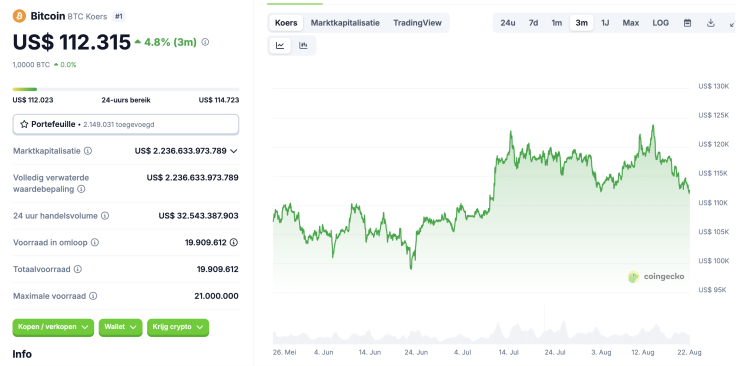The width and height of the screenshot is (750, 366).
Task: Click info icon after 19.909.612 circulating value
Action: pos(233,243)
